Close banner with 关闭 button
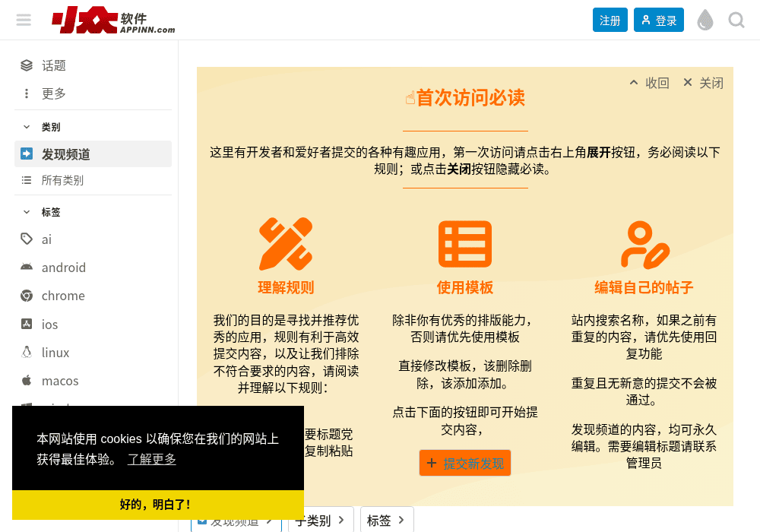 [x=703, y=83]
